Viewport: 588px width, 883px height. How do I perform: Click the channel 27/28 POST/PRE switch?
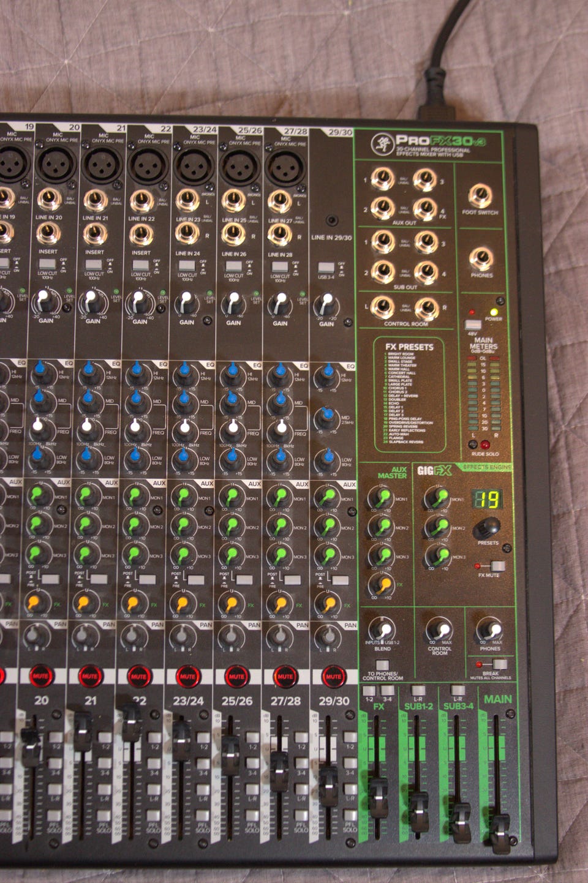coord(292,579)
